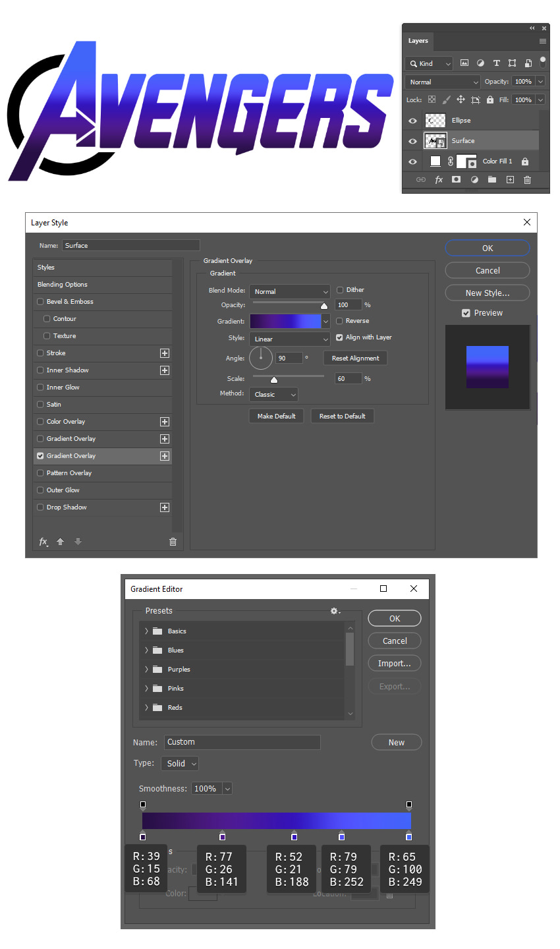560x949 pixels.
Task: Click the chain link icon on Color Fill 1
Action: pyautogui.click(x=451, y=161)
